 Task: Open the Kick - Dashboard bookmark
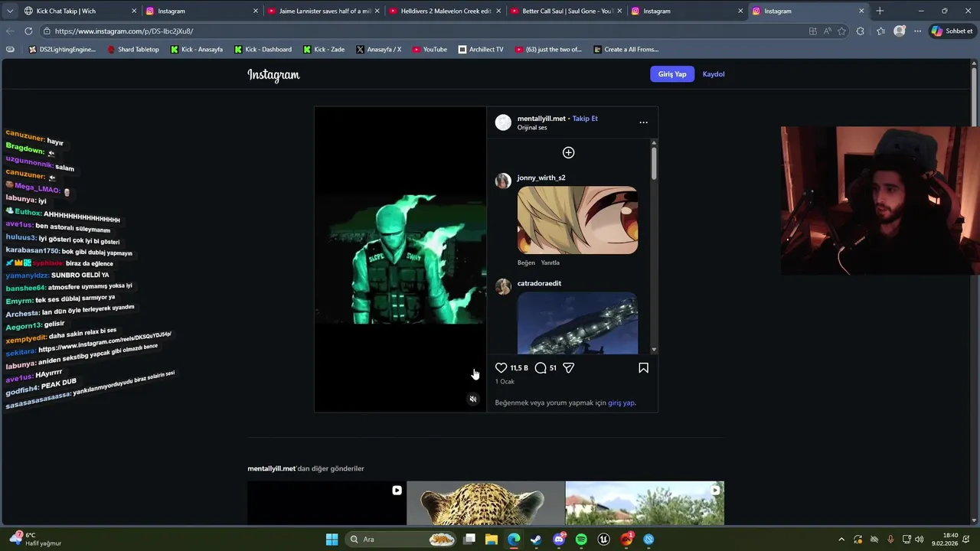coord(263,49)
